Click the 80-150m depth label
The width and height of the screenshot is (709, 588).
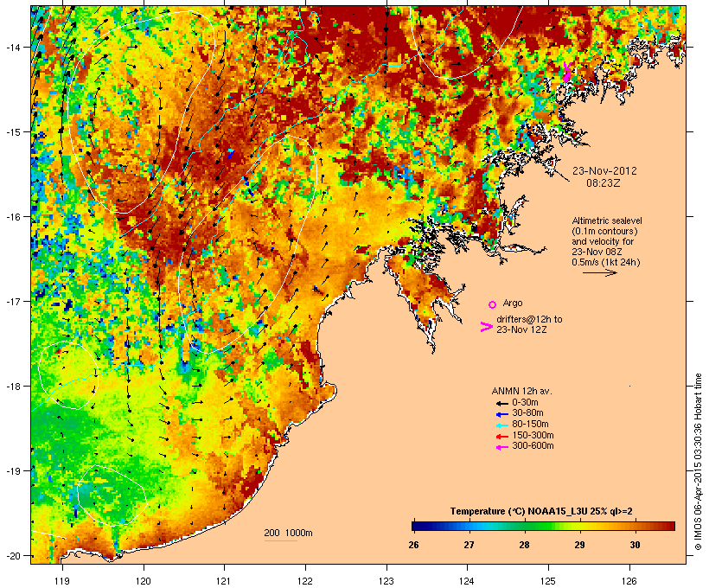point(530,425)
